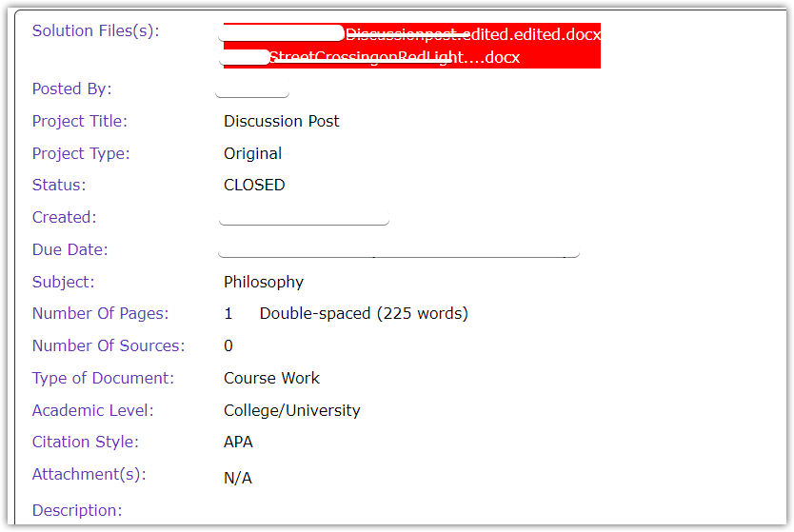
Task: Select the Discussion Post project title
Action: [282, 122]
